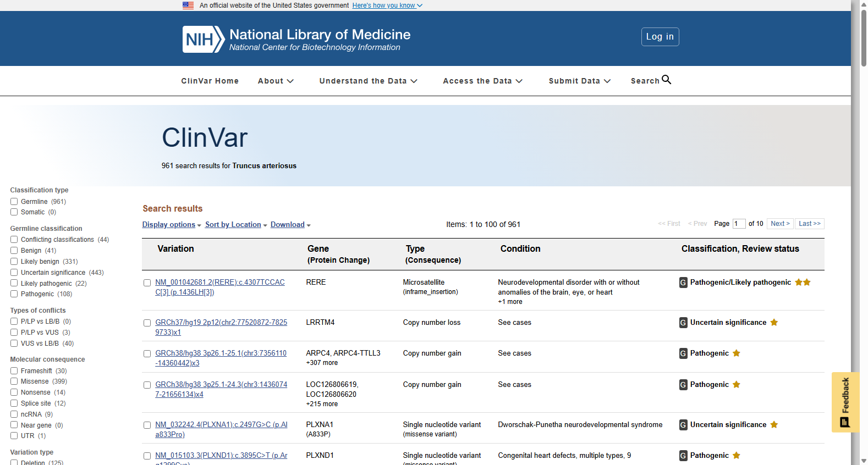
Task: Click the Log in button
Action: [660, 37]
